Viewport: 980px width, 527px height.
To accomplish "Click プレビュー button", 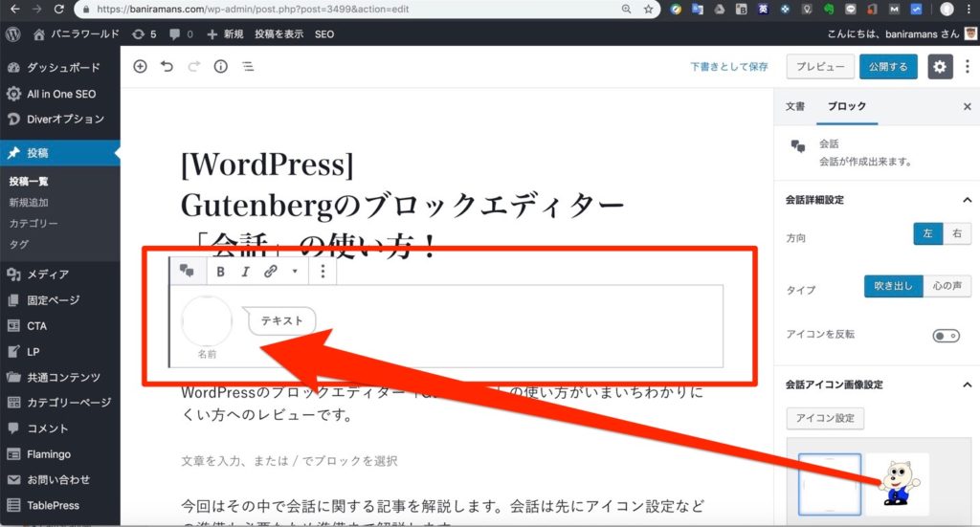I will click(x=820, y=67).
